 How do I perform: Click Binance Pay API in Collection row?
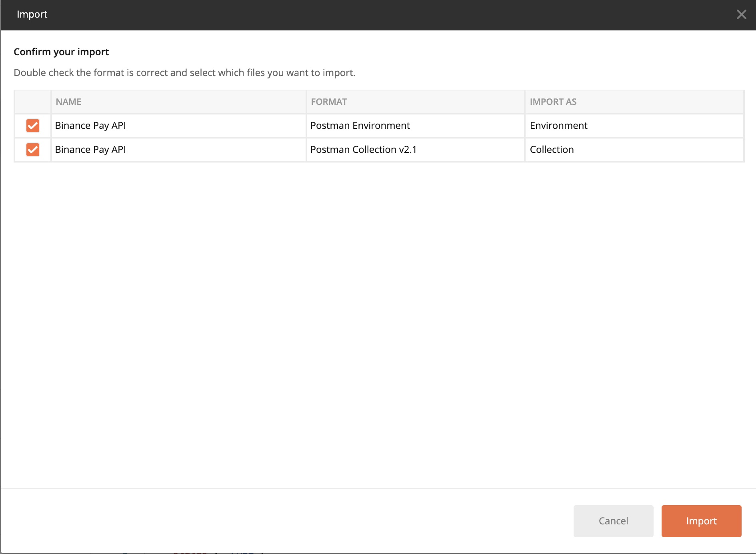pos(90,150)
